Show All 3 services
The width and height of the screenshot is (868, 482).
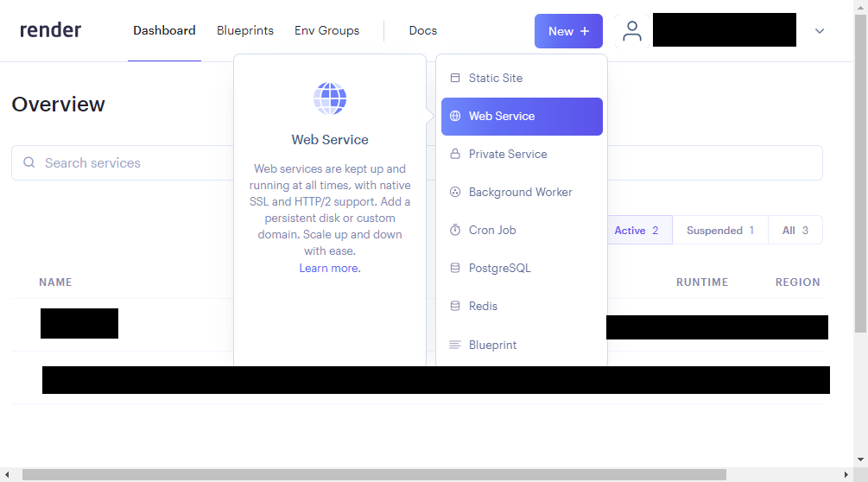[795, 231]
